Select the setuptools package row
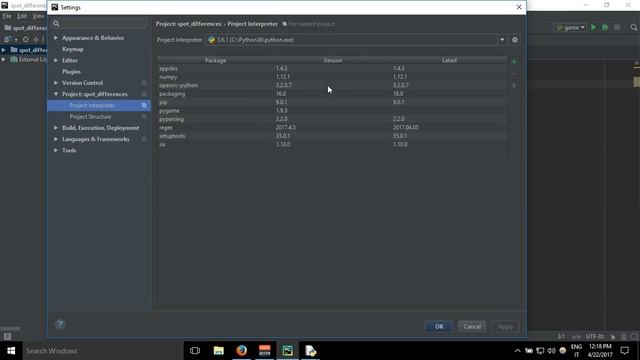 [332, 136]
